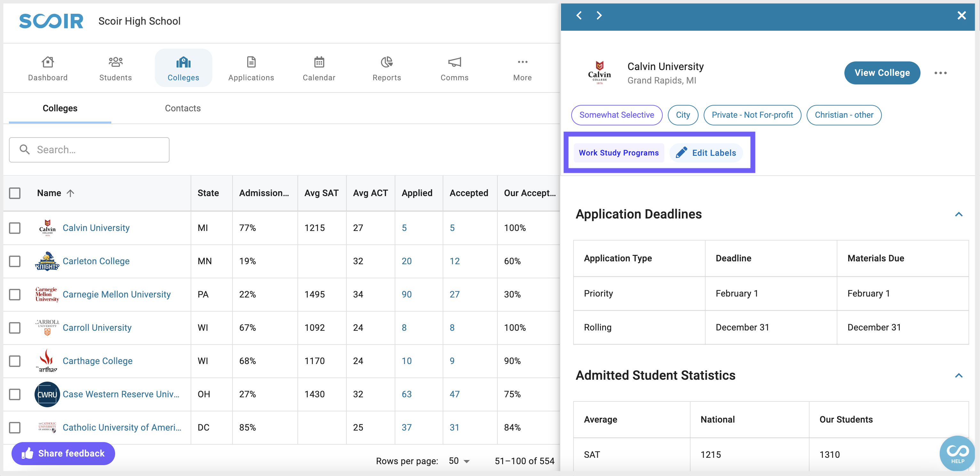Click the Calvin University logo in table
Viewport: 980px width, 476px height.
47,227
